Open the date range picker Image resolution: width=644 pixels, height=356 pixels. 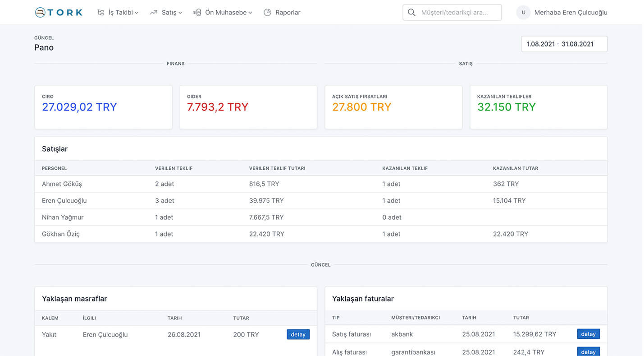pyautogui.click(x=564, y=44)
